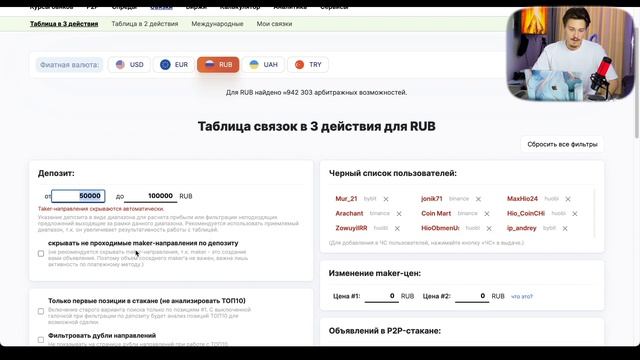
Task: Remove ip_andrey from the blacklist
Action: 565,229
